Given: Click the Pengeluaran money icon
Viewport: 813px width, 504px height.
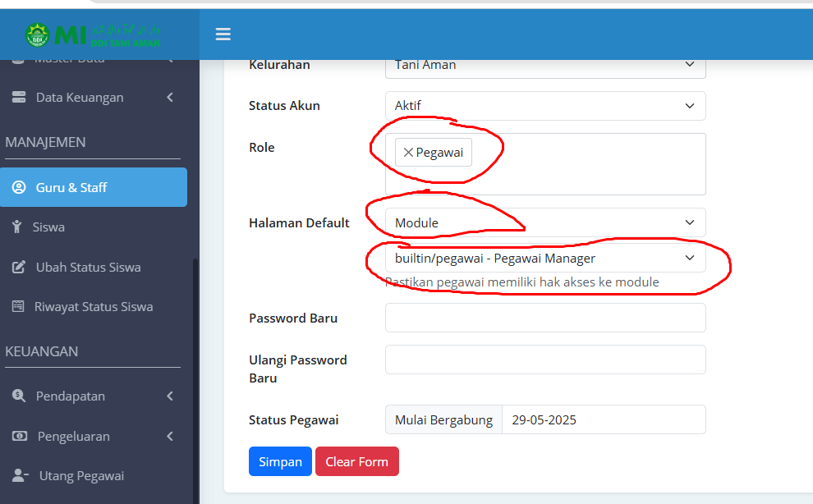Looking at the screenshot, I should pyautogui.click(x=20, y=437).
